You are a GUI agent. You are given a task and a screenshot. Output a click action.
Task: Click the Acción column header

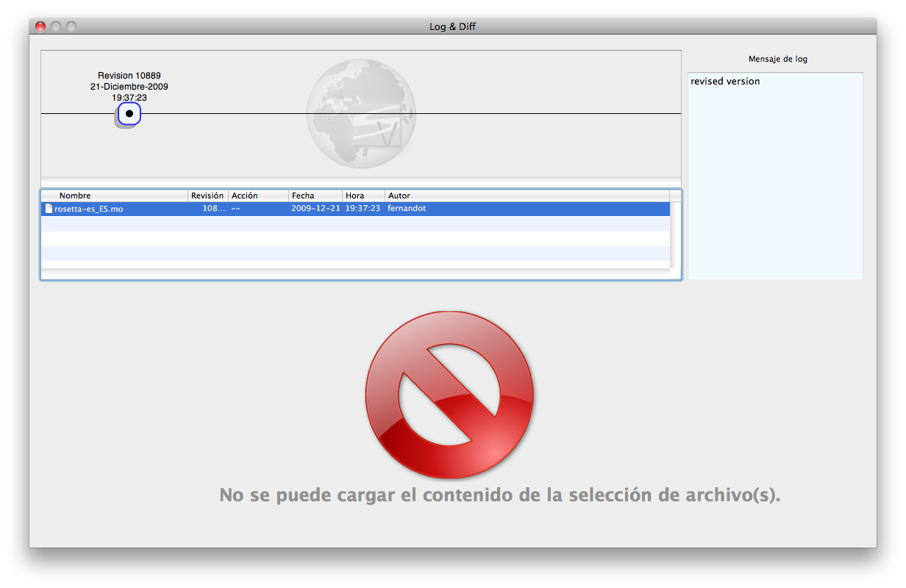[257, 196]
